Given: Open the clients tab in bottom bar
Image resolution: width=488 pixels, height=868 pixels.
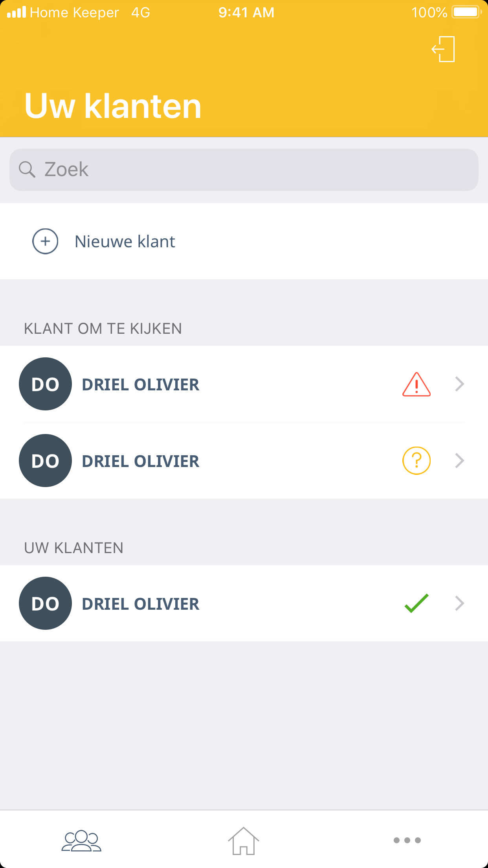Looking at the screenshot, I should 81,840.
